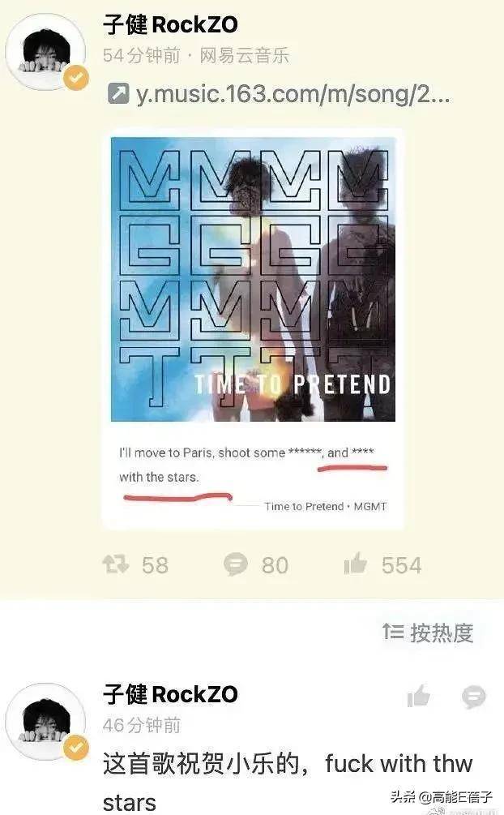The width and height of the screenshot is (504, 815).
Task: Open post author name 子健RockZO
Action: coord(170,24)
